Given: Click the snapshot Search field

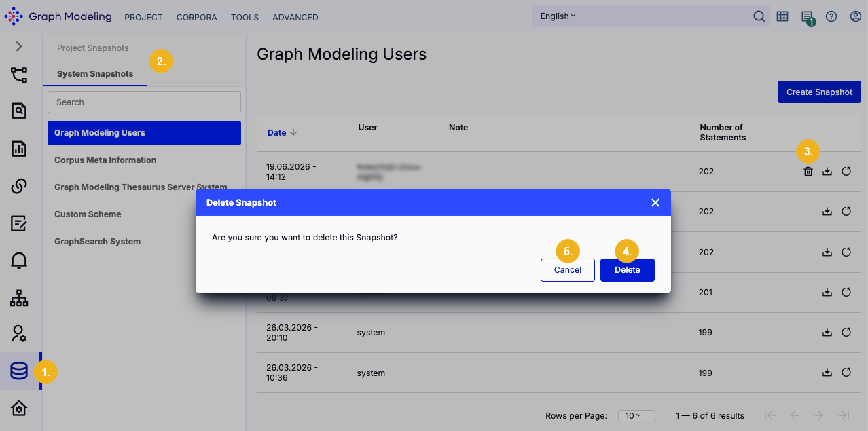Looking at the screenshot, I should [x=144, y=102].
